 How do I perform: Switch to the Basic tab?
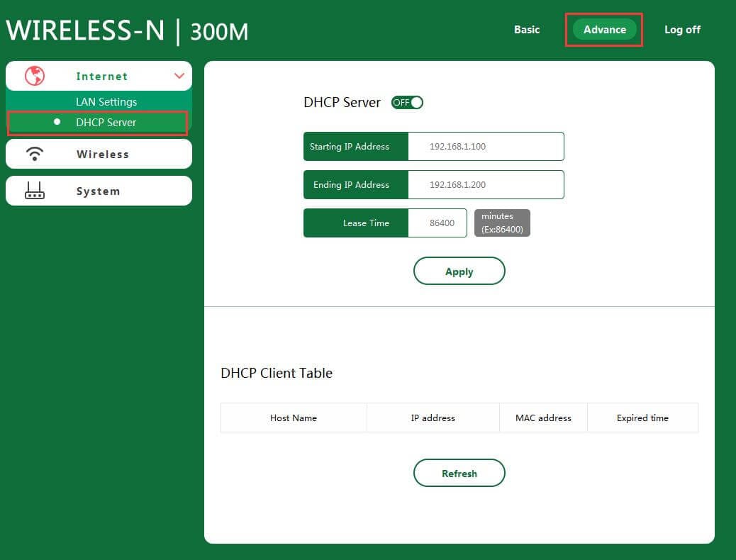click(527, 30)
